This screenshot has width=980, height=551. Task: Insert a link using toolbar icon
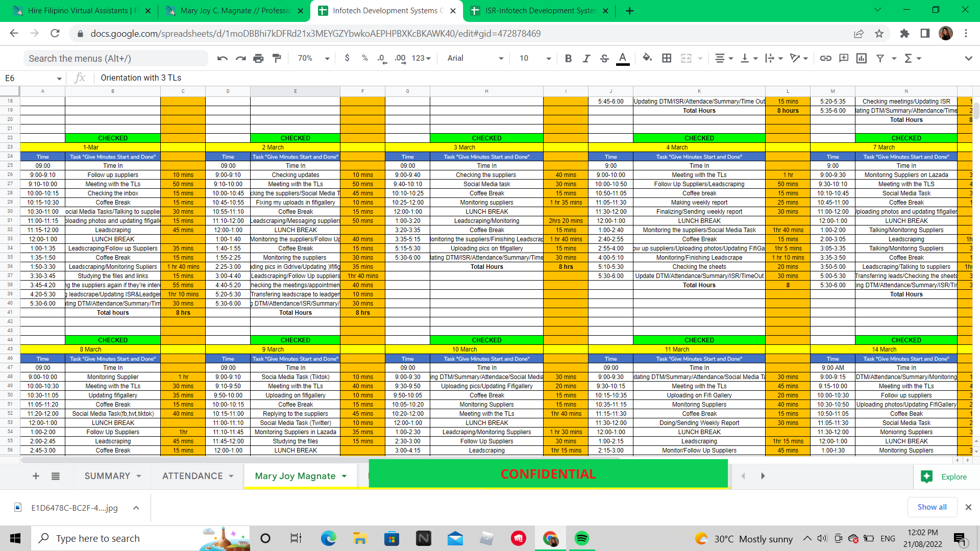[825, 58]
